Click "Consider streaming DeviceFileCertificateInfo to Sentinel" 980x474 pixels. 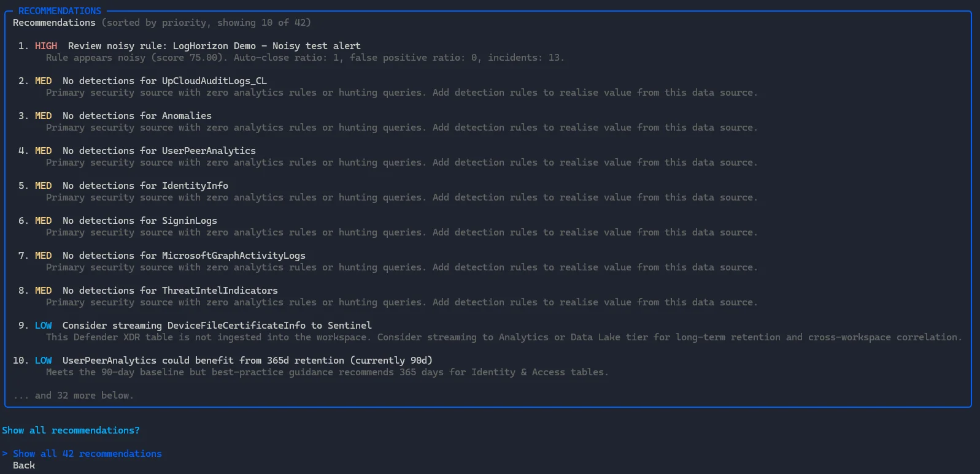coord(217,326)
